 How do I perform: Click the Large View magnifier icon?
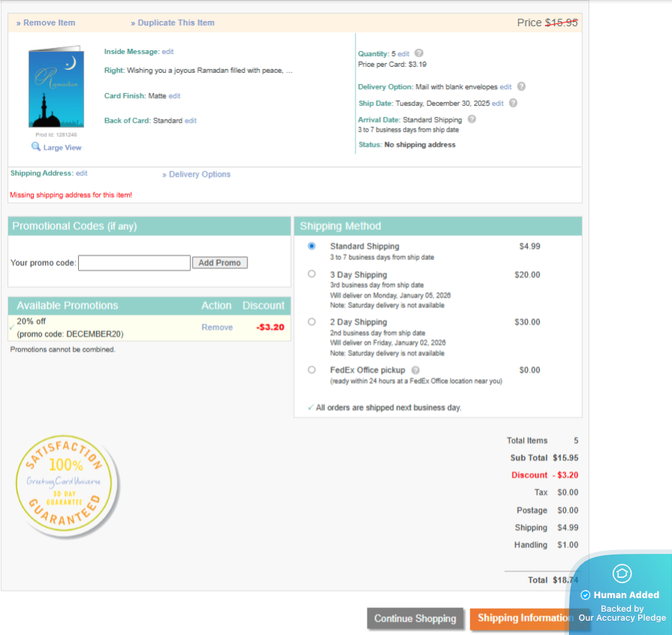(35, 147)
